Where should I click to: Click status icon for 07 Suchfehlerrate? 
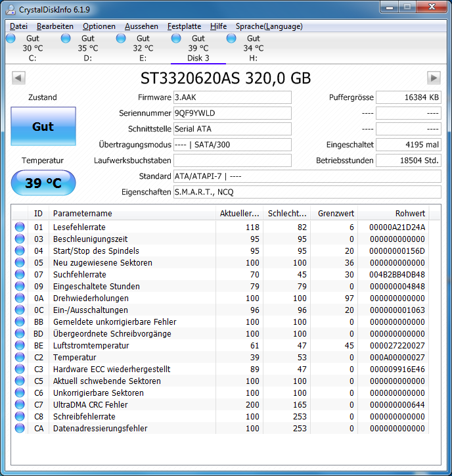(x=20, y=274)
